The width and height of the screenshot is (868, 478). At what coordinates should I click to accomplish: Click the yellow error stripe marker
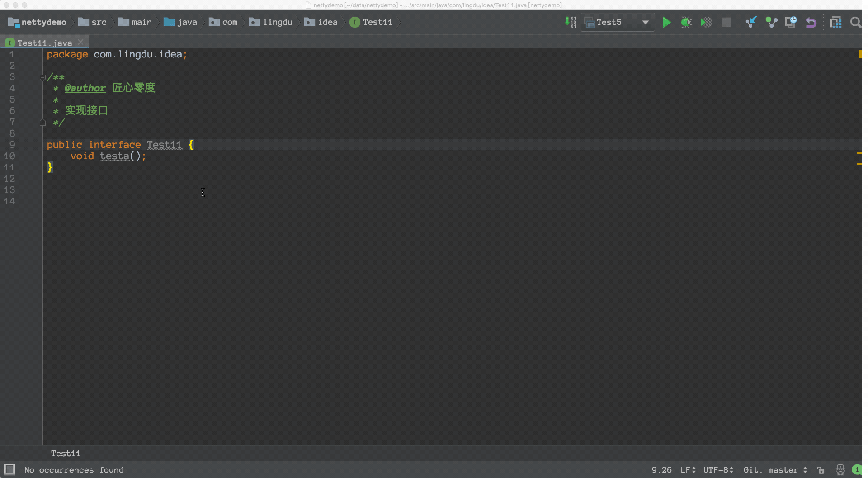click(x=860, y=54)
